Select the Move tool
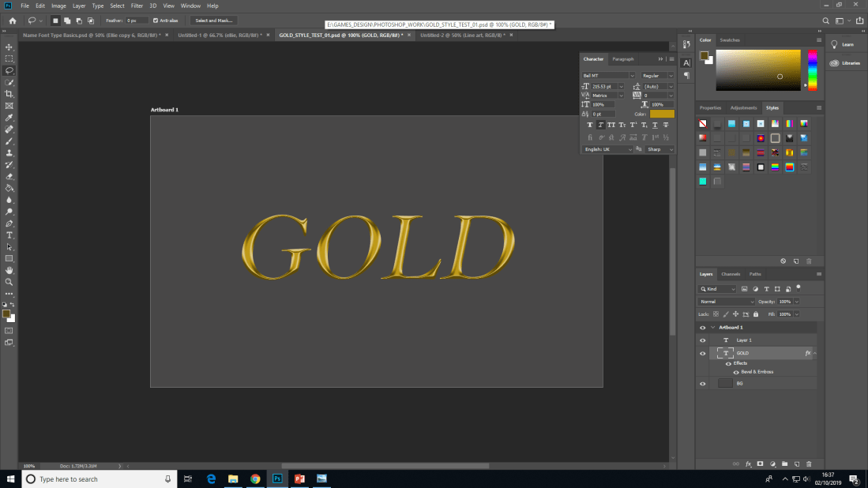The width and height of the screenshot is (868, 488). tap(9, 47)
